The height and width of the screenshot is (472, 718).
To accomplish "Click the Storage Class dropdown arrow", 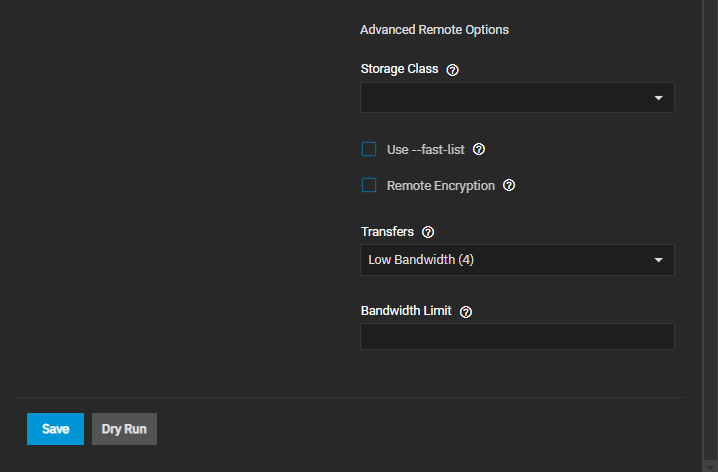I will pyautogui.click(x=658, y=98).
